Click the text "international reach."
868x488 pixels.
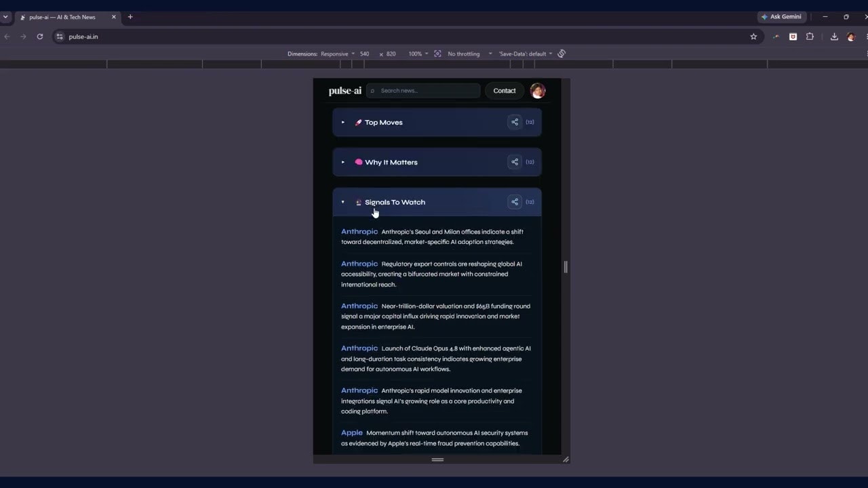(368, 285)
